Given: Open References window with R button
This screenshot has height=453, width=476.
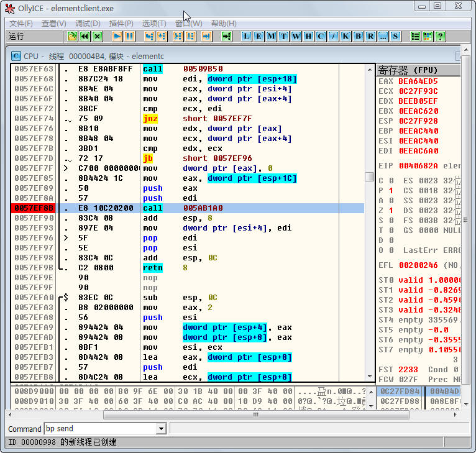Looking at the screenshot, I should (x=370, y=37).
